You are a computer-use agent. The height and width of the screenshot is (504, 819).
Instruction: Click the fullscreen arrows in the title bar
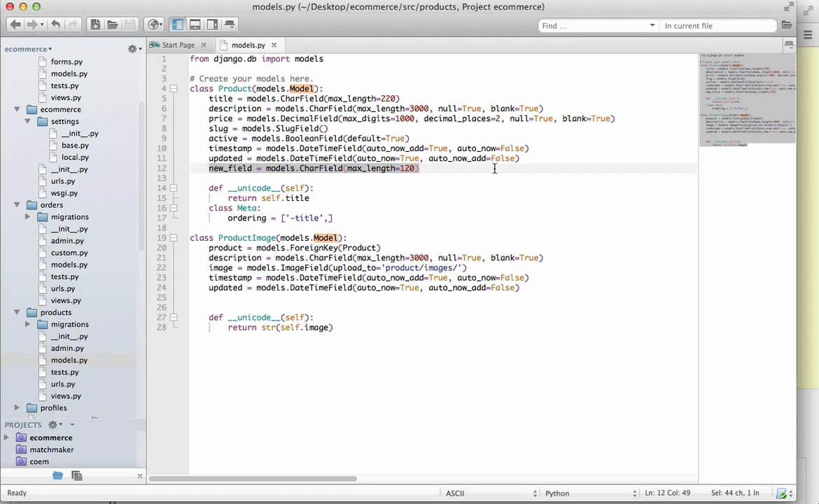click(x=789, y=7)
